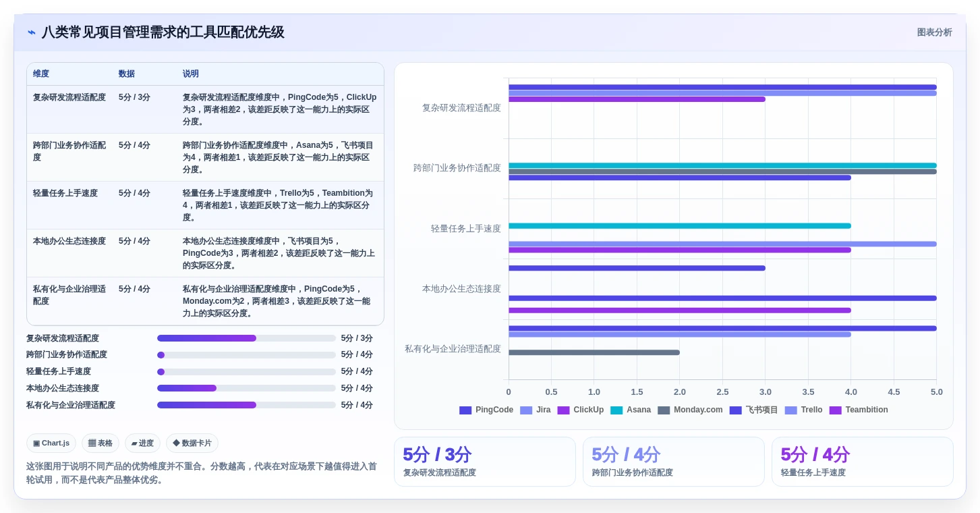Click 轻量任务上手速度 in the table's first column
980x513 pixels.
[x=65, y=193]
